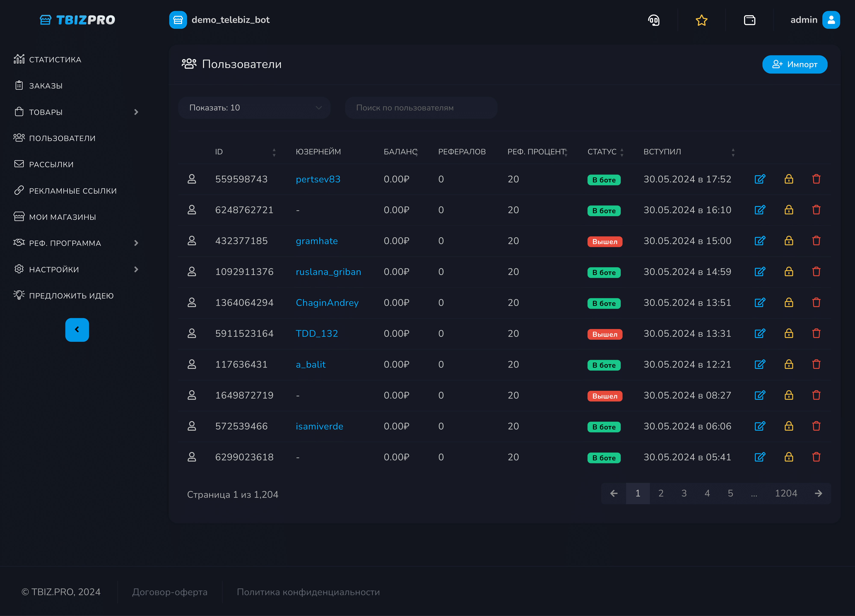Open the Показать: 10 dropdown
Screen dimensions: 855x616
[254, 108]
